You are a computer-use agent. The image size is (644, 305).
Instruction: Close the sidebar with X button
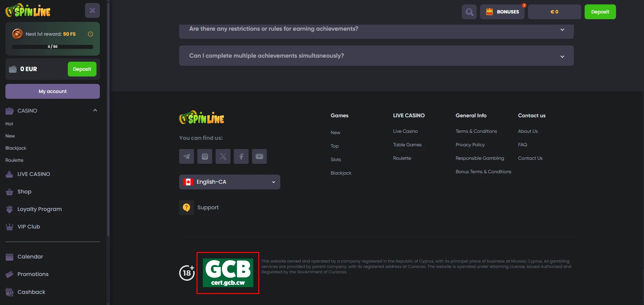pos(92,11)
